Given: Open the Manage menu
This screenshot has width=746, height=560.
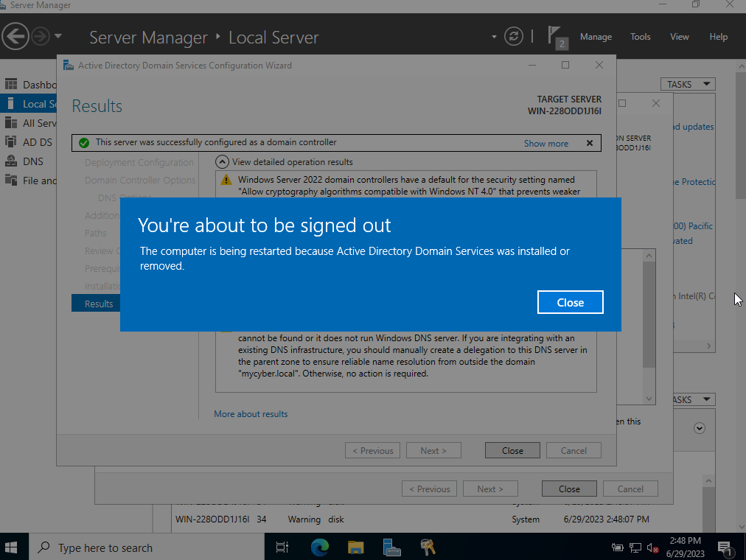Looking at the screenshot, I should click(x=596, y=37).
